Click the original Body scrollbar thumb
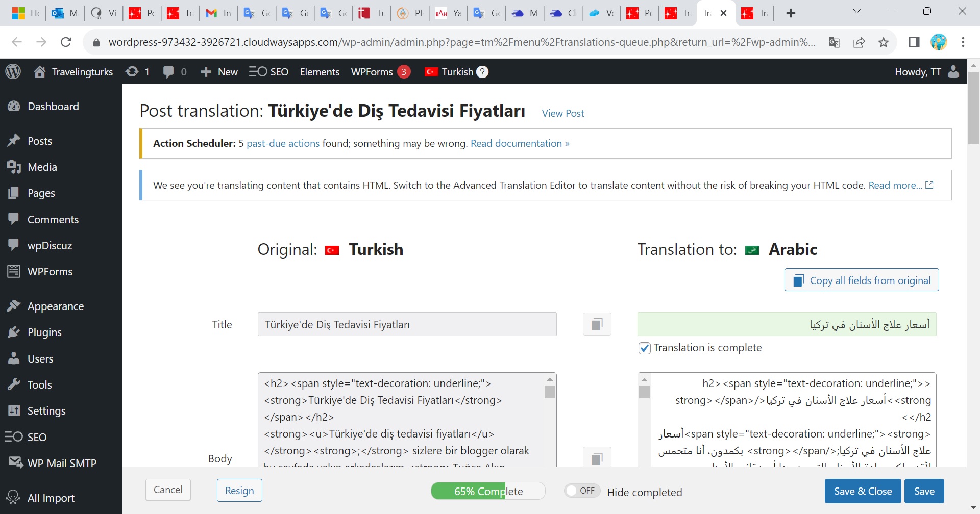This screenshot has height=514, width=980. (550, 392)
